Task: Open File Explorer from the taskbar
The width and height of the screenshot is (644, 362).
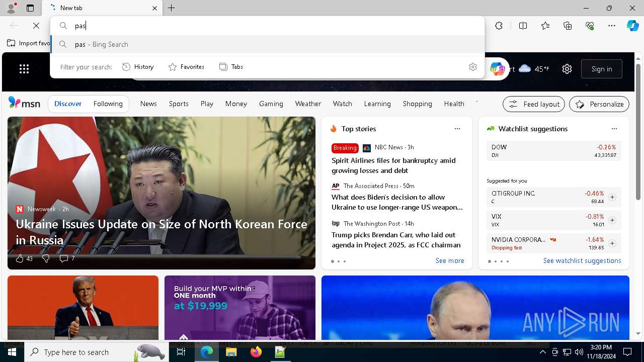Action: [x=231, y=352]
